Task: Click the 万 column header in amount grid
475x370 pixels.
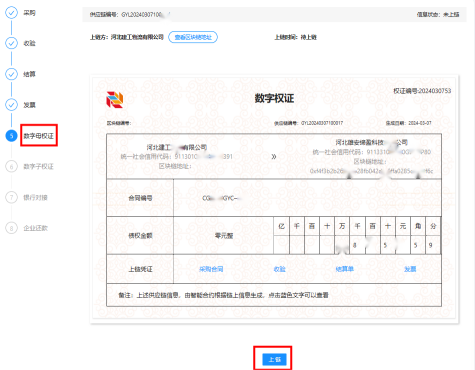Action: pyautogui.click(x=342, y=226)
